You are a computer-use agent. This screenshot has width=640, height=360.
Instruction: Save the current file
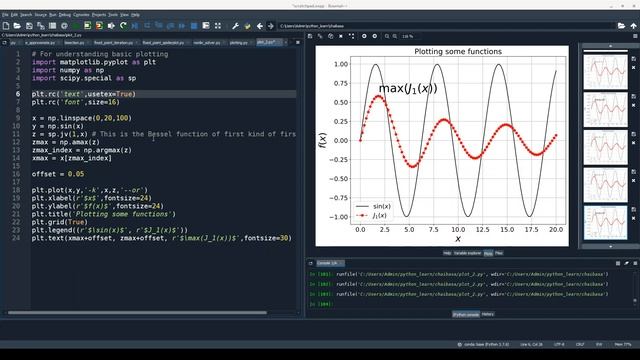(x=29, y=26)
